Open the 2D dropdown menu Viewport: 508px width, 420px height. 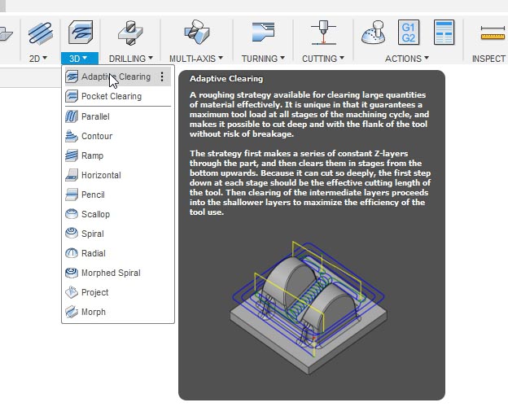click(38, 59)
